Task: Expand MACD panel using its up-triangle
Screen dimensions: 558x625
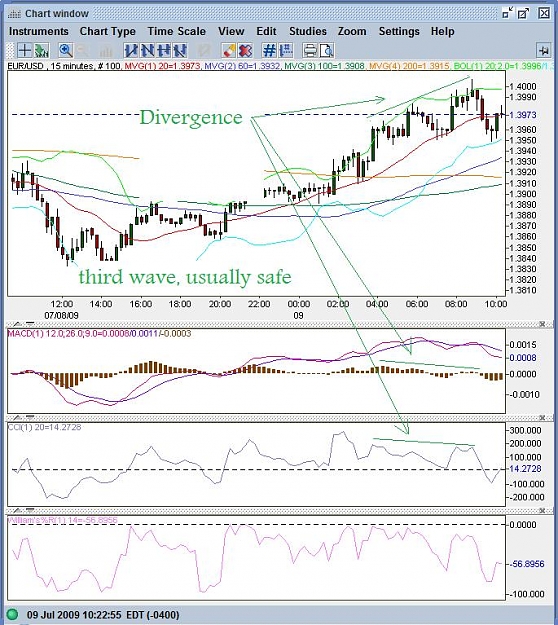Action: tap(18, 324)
